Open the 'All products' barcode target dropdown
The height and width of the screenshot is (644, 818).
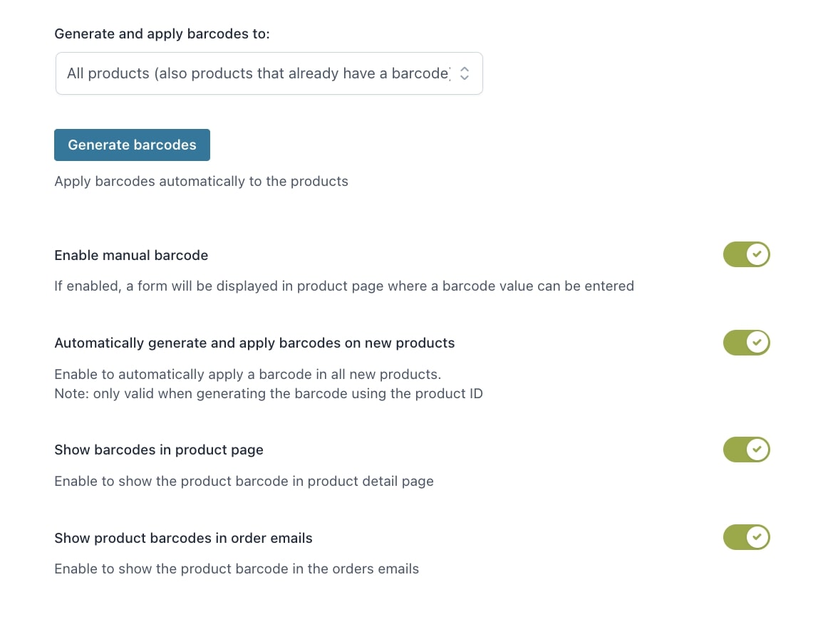(x=269, y=73)
